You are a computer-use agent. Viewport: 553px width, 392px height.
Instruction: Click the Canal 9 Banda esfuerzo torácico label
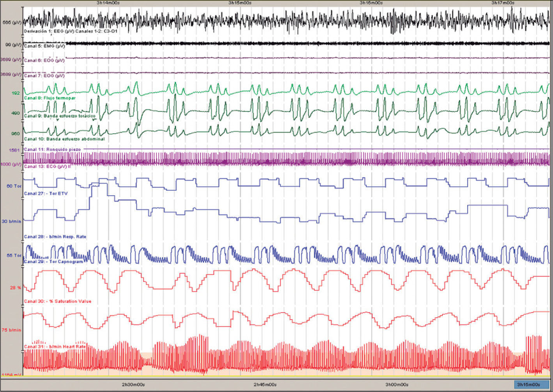[60, 116]
